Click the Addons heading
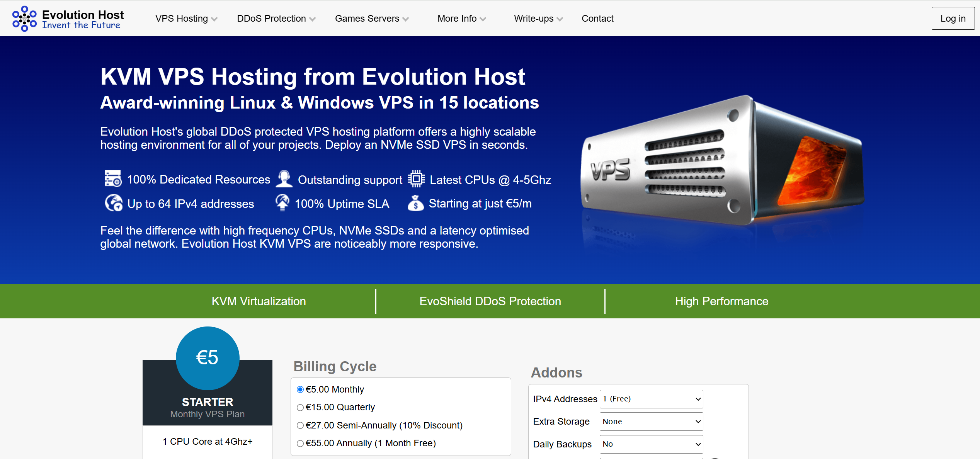Screen dimensions: 980x459 pyautogui.click(x=556, y=372)
